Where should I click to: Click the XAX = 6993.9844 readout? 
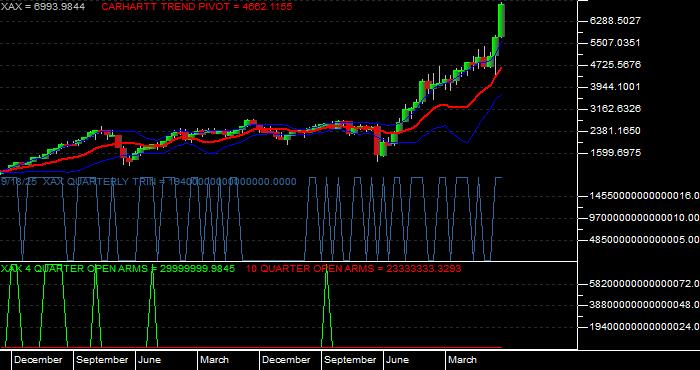[x=43, y=7]
